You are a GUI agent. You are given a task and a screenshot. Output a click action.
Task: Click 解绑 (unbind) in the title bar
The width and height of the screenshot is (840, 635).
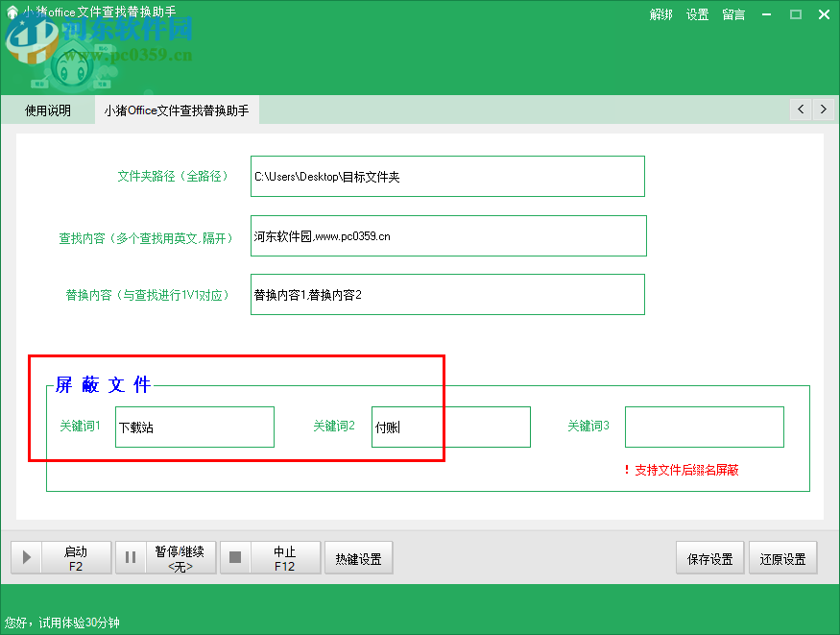661,14
